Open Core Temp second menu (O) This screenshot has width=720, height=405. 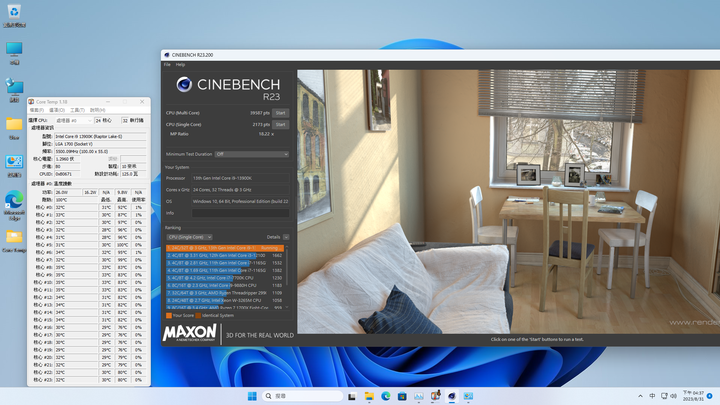(56, 110)
